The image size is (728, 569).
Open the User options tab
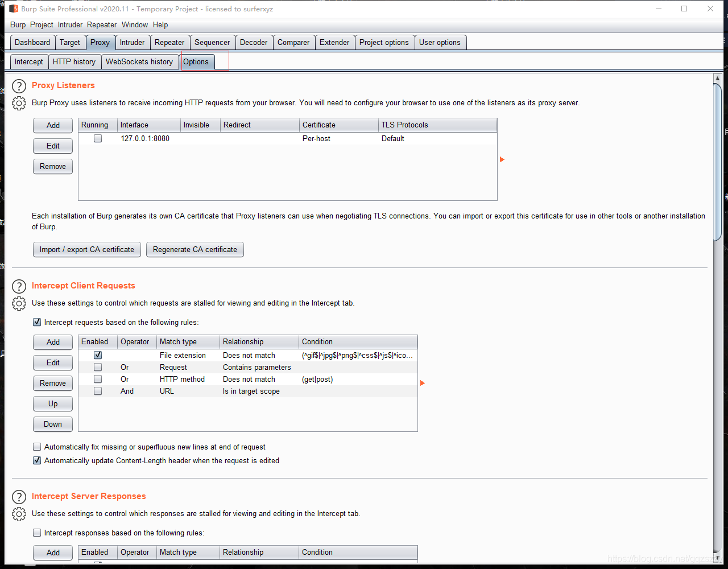440,42
